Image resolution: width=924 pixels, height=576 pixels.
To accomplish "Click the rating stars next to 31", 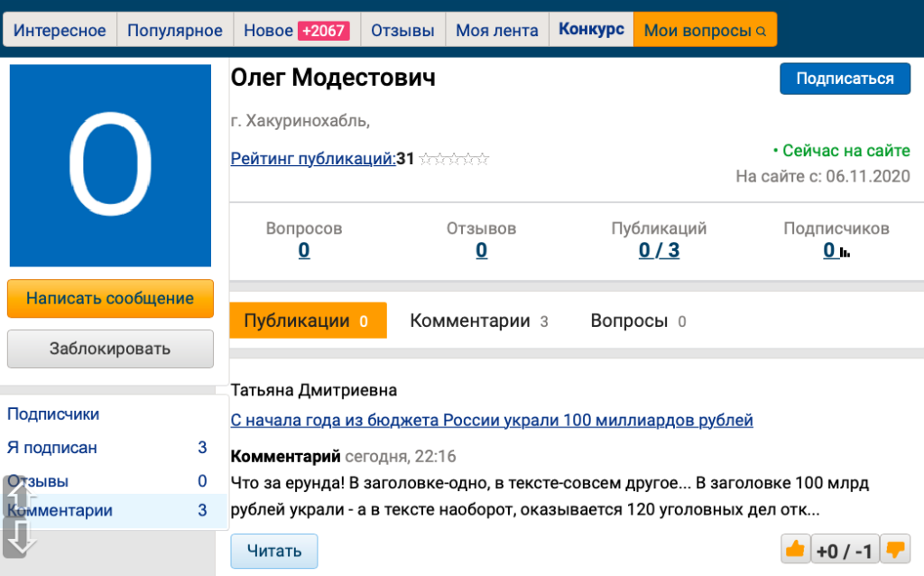I will [x=454, y=160].
